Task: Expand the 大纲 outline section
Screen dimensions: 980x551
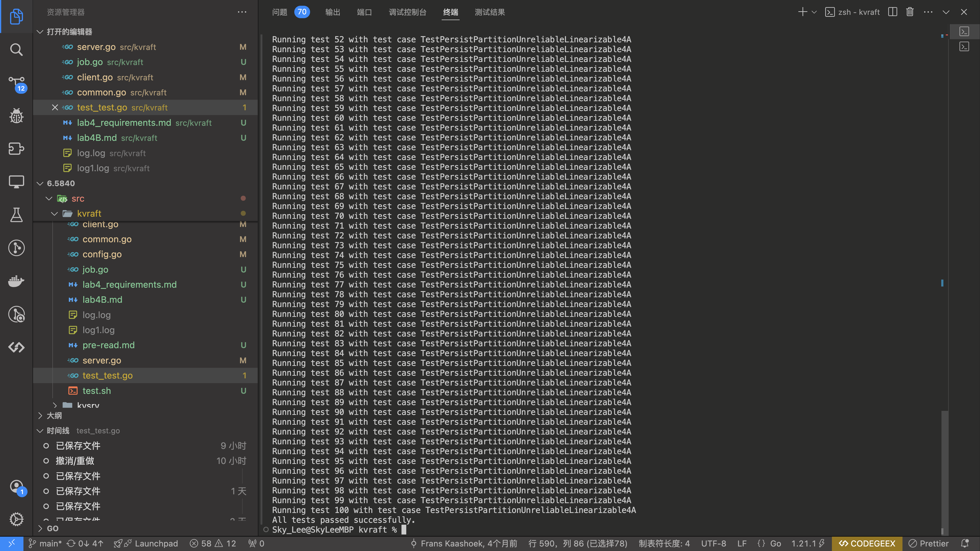Action: (x=54, y=416)
